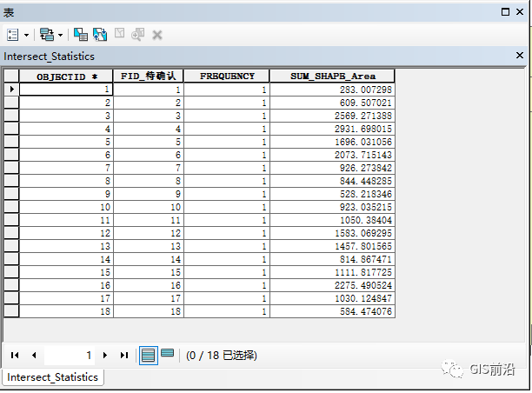This screenshot has width=532, height=393.
Task: Toggle Show selected records view
Action: (167, 353)
